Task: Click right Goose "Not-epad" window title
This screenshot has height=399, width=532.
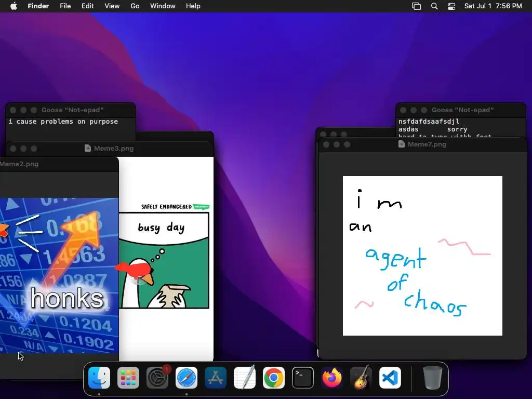Action: (x=463, y=110)
